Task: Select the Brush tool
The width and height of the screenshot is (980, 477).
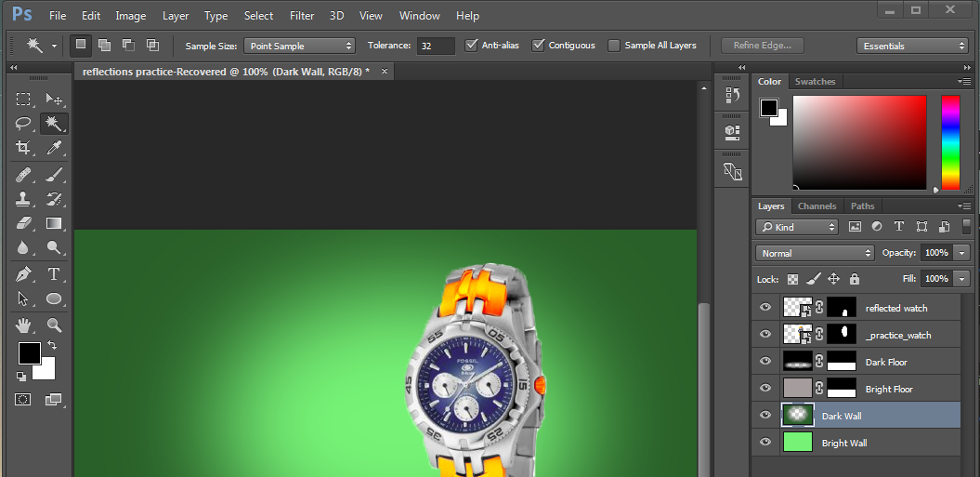Action: pyautogui.click(x=54, y=175)
